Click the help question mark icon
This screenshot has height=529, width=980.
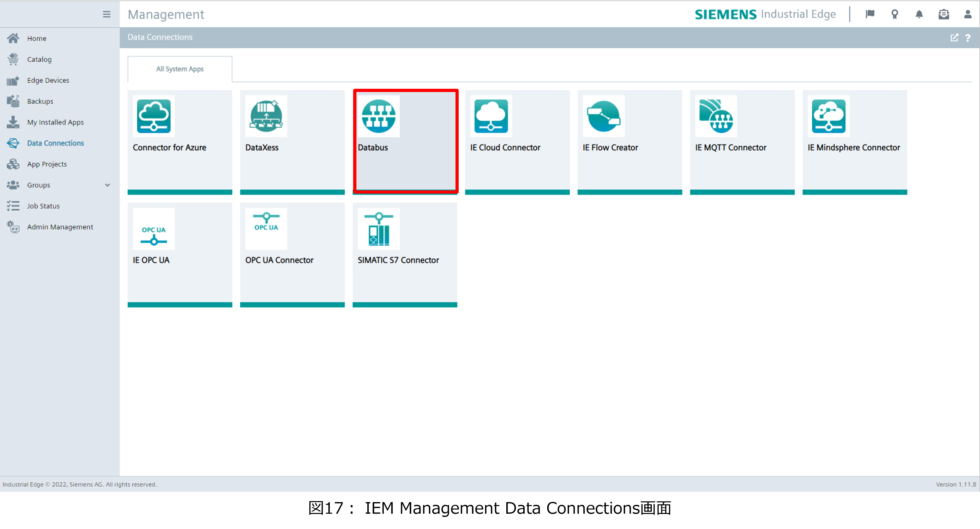point(967,38)
